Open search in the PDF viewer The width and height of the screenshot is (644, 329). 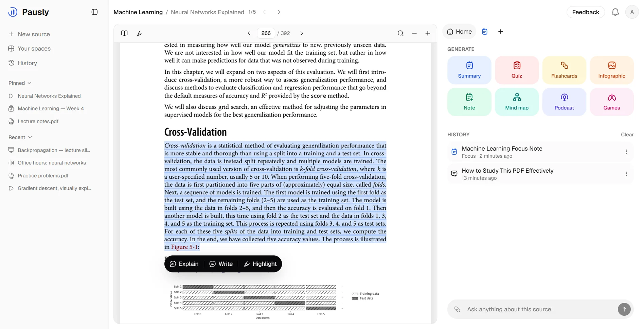tap(400, 33)
